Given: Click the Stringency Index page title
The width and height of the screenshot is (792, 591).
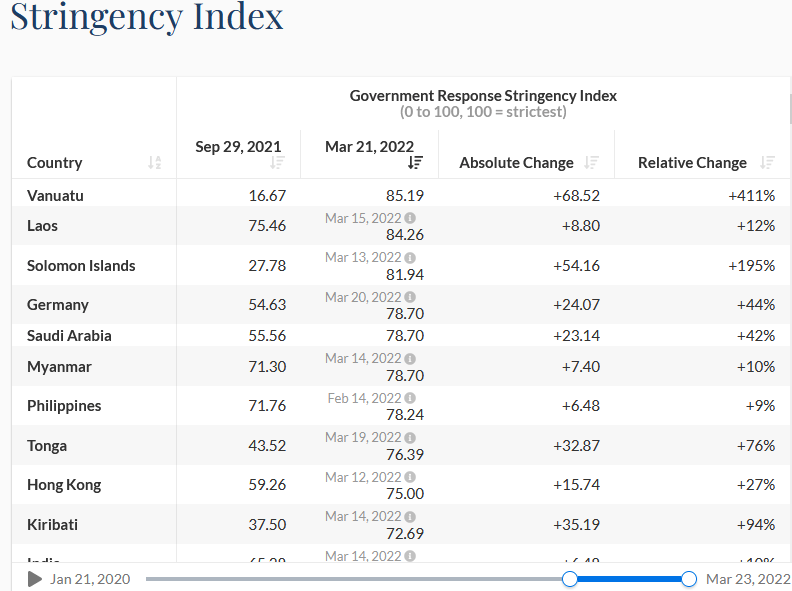Looking at the screenshot, I should (x=147, y=17).
